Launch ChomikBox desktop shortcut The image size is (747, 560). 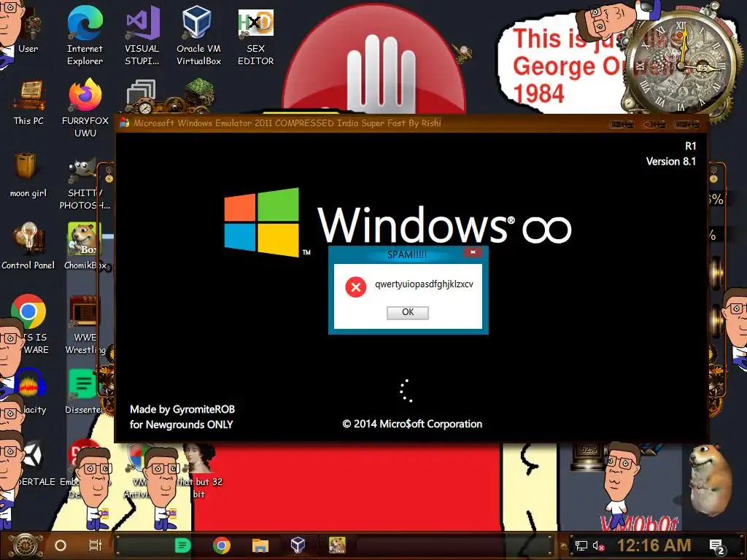point(85,245)
